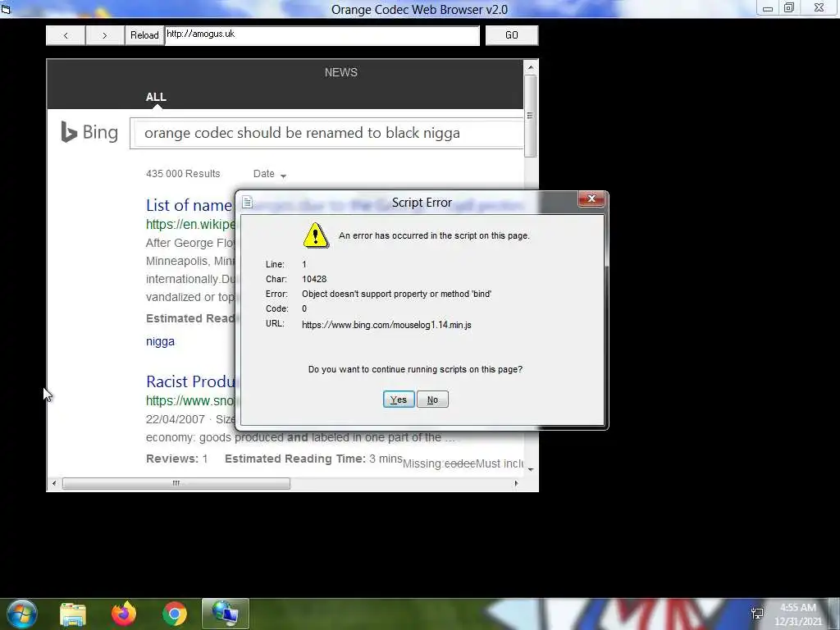Click the '435 000 Results' text
This screenshot has width=840, height=630.
pyautogui.click(x=183, y=174)
